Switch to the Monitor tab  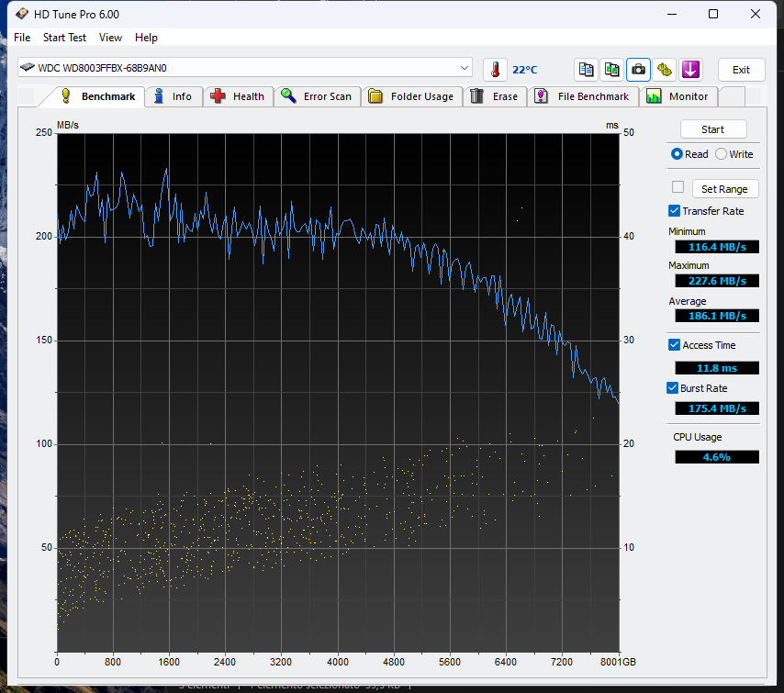(x=678, y=96)
